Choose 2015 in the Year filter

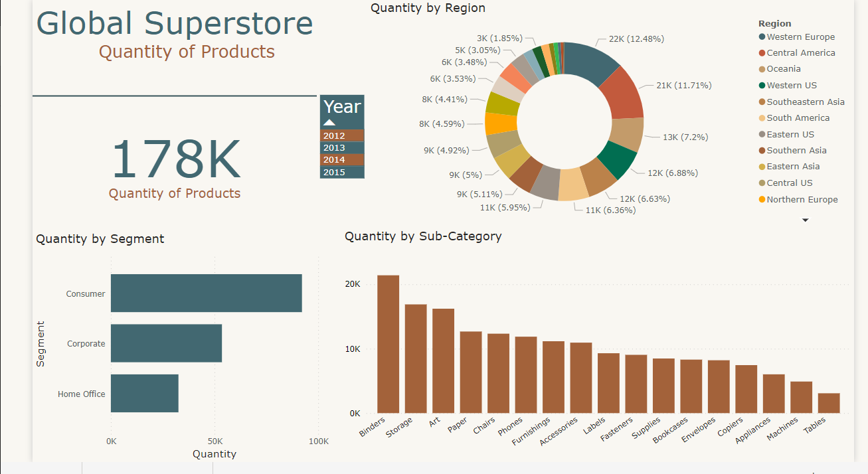342,173
